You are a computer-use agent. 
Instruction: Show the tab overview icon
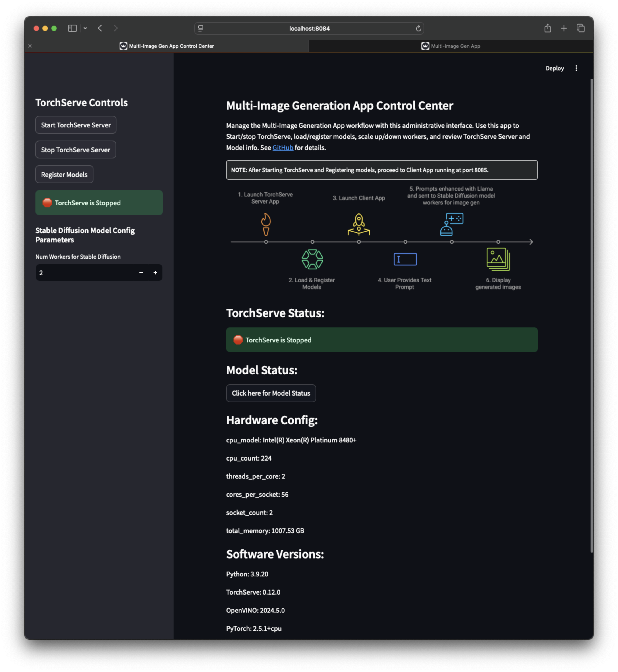581,28
